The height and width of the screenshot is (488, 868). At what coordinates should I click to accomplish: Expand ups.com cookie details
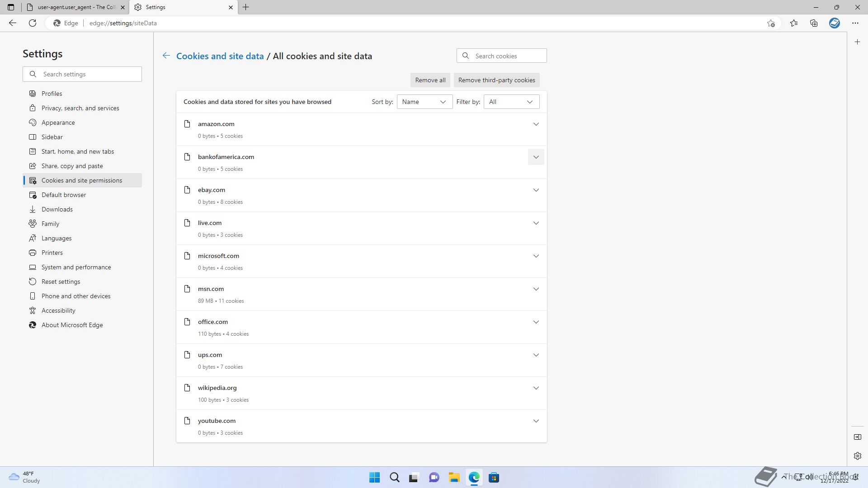coord(536,355)
